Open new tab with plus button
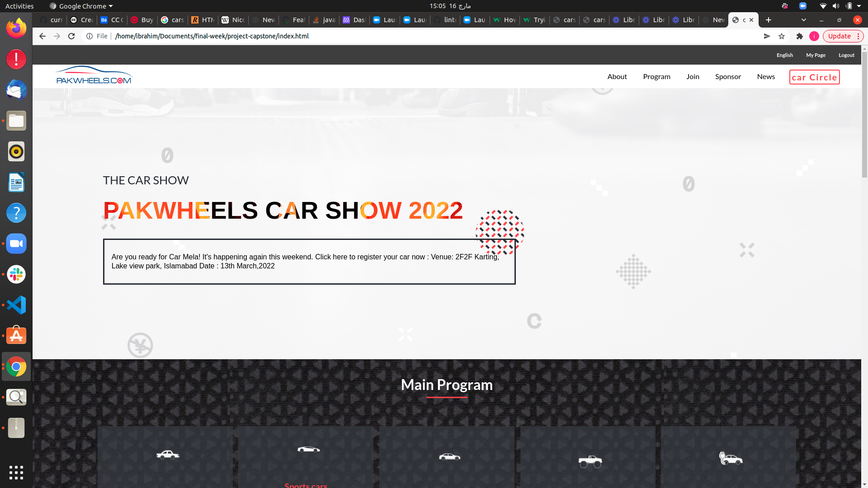868x488 pixels. pyautogui.click(x=769, y=20)
